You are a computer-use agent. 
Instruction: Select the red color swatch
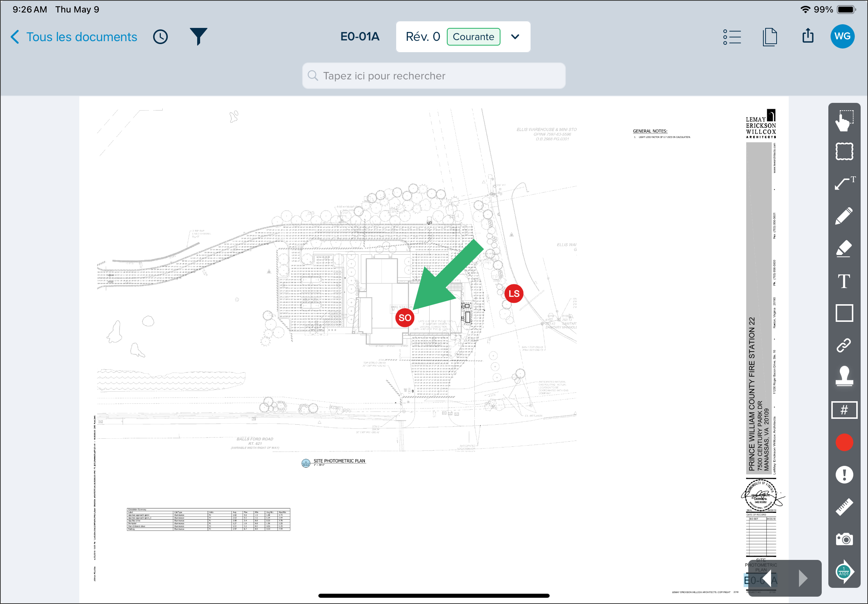pos(844,442)
